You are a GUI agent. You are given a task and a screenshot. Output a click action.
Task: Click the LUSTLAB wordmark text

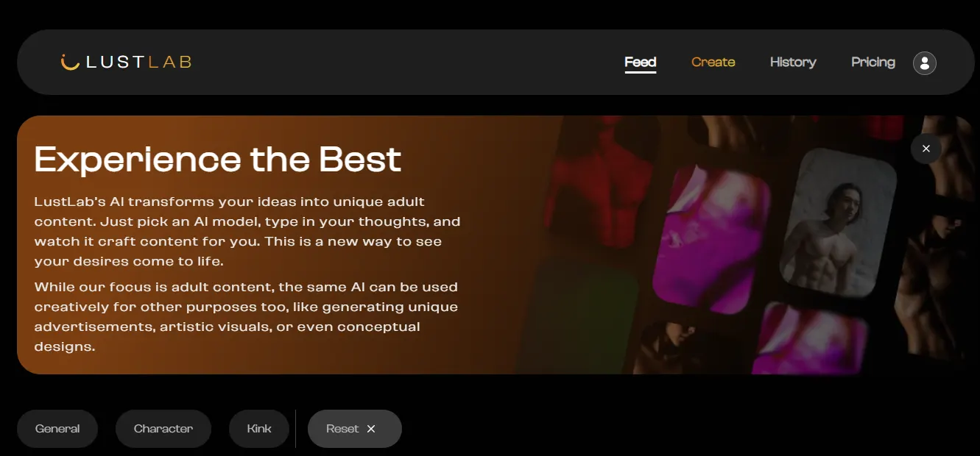pyautogui.click(x=138, y=63)
